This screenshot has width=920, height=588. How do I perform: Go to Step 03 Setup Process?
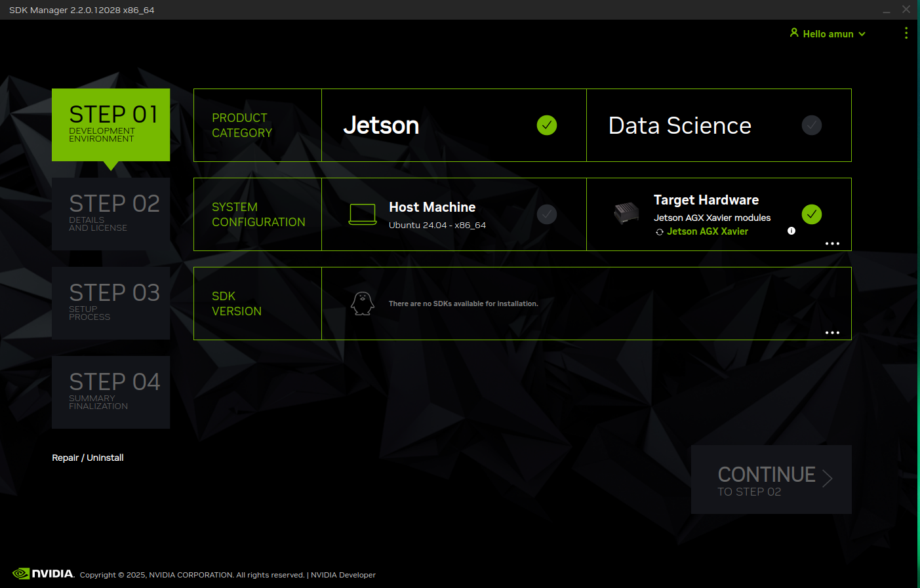(x=111, y=303)
